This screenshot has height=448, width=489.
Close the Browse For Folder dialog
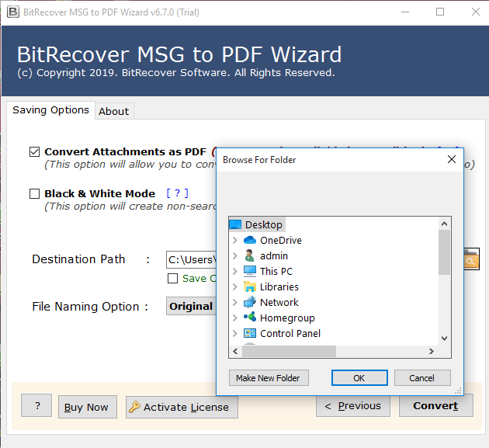pos(451,159)
